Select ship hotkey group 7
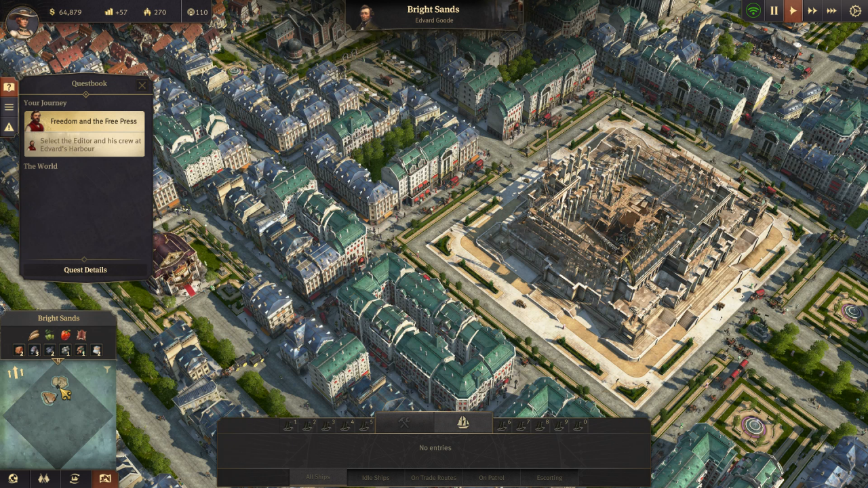868x488 pixels. (522, 425)
